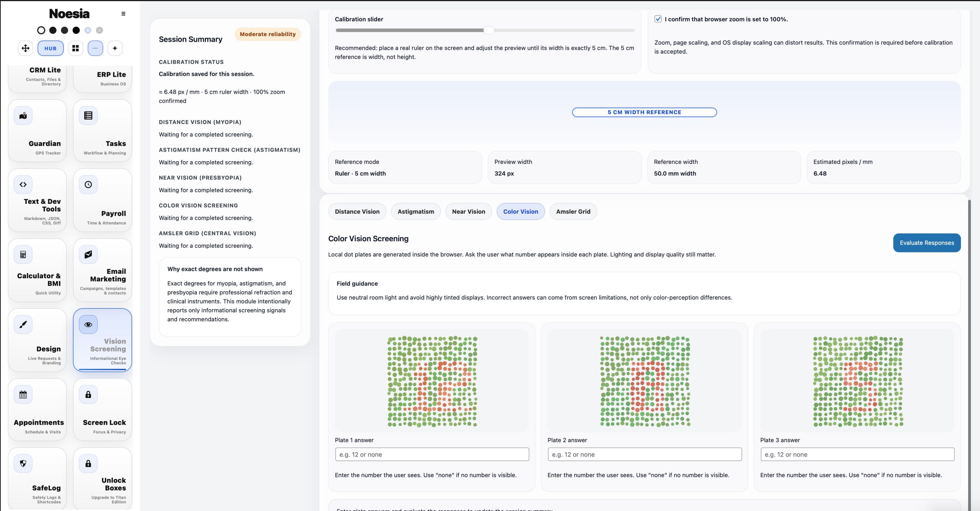
Task: Focus the Plate 3 answer field
Action: coord(857,454)
